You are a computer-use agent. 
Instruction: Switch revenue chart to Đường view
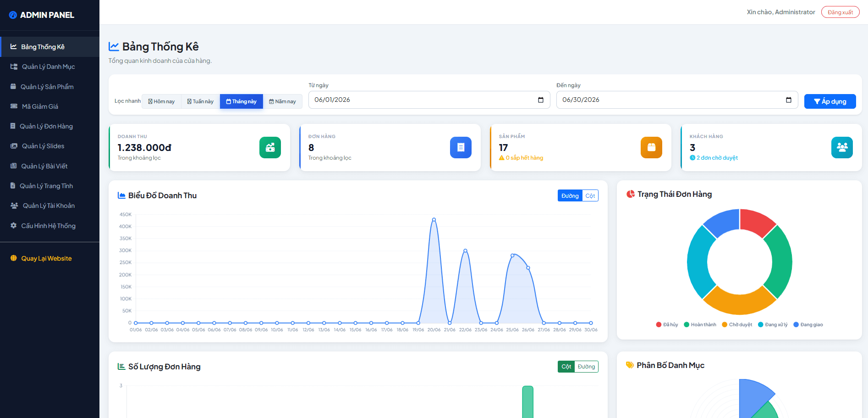[570, 196]
